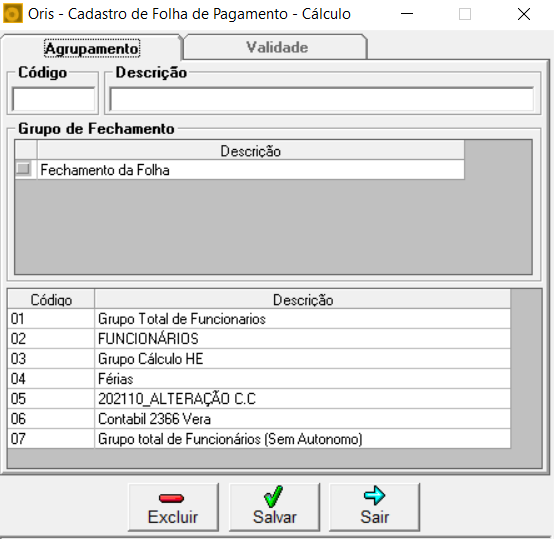Screen dimensions: 554x539
Task: Tick the Fechamento da Folha checkbox
Action: pyautogui.click(x=24, y=168)
